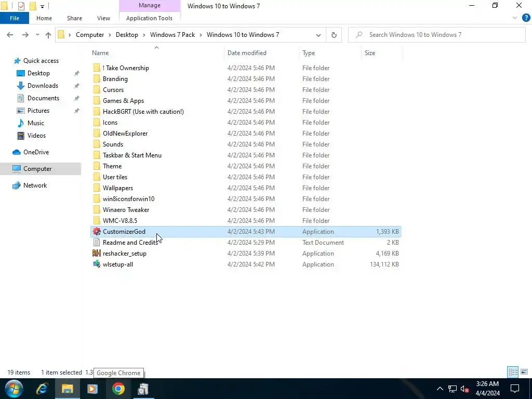Open the View ribbon tab
The width and height of the screenshot is (532, 399).
click(x=103, y=18)
